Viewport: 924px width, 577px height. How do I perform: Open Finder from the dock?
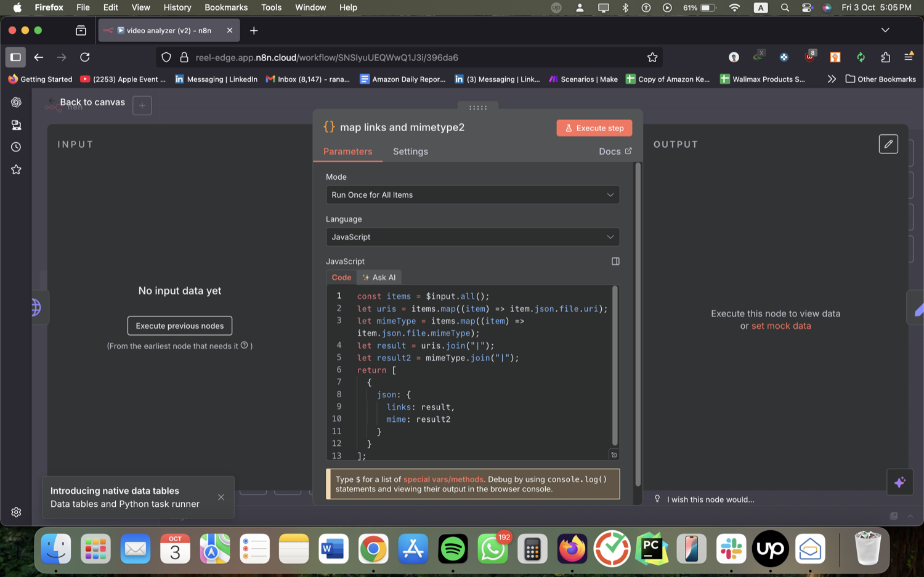pos(56,549)
